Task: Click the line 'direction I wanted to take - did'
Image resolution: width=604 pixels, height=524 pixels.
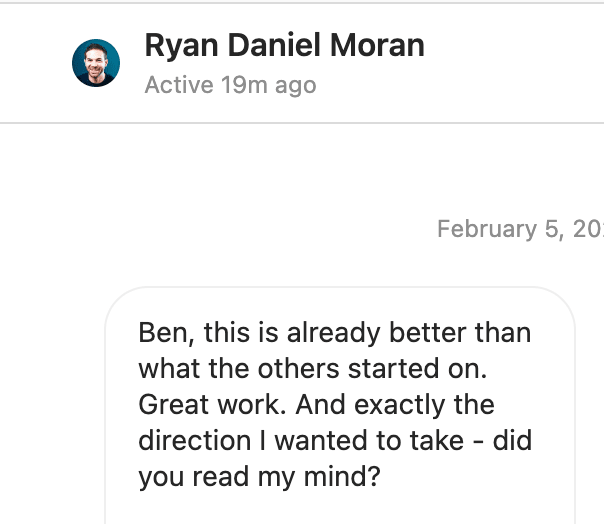Action: pyautogui.click(x=335, y=440)
